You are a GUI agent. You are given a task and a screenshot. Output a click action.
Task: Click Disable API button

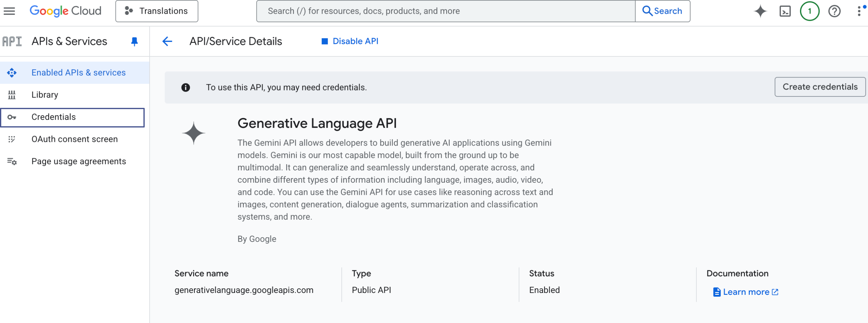tap(350, 41)
